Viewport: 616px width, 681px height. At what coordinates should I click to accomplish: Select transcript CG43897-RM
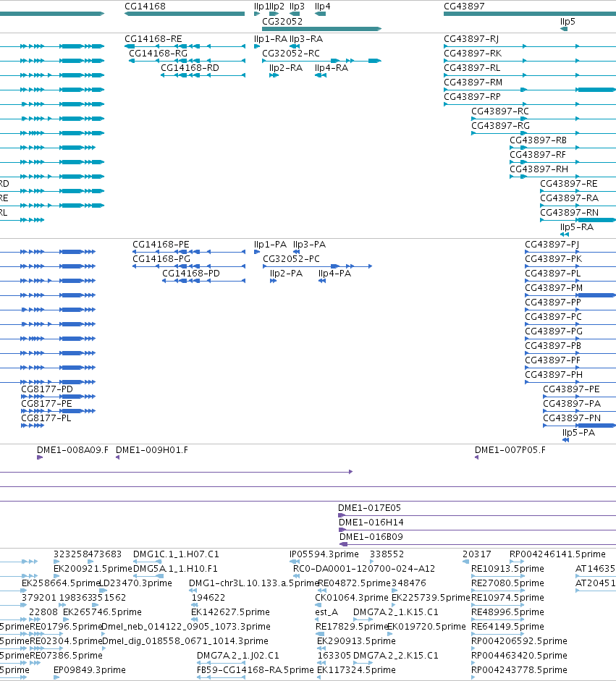tap(473, 82)
